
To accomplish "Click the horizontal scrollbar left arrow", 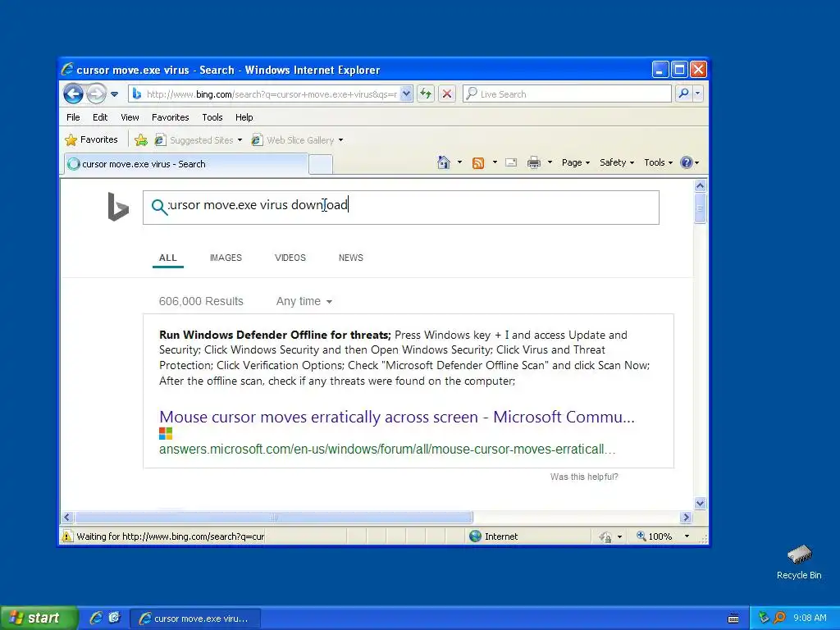I will click(x=67, y=517).
